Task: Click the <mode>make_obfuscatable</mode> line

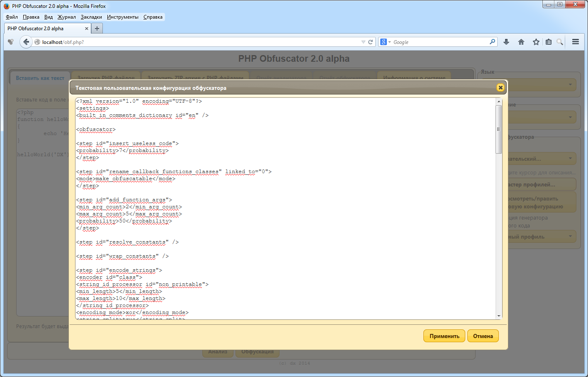Action: [126, 179]
